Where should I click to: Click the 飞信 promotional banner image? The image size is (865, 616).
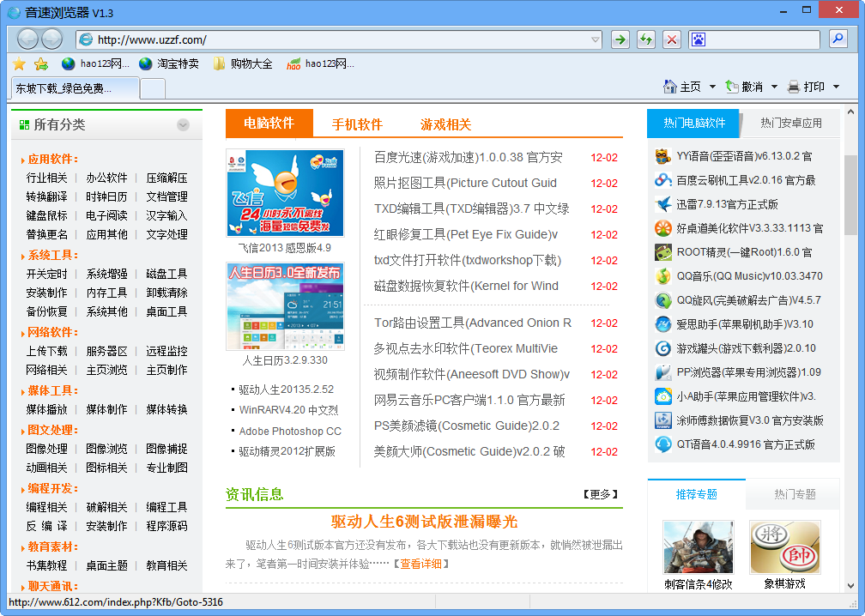285,193
